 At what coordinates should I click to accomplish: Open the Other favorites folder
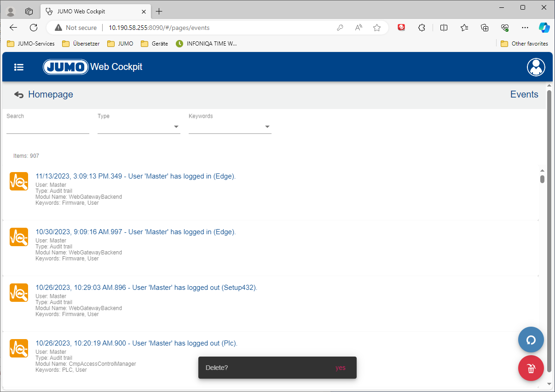click(x=524, y=44)
